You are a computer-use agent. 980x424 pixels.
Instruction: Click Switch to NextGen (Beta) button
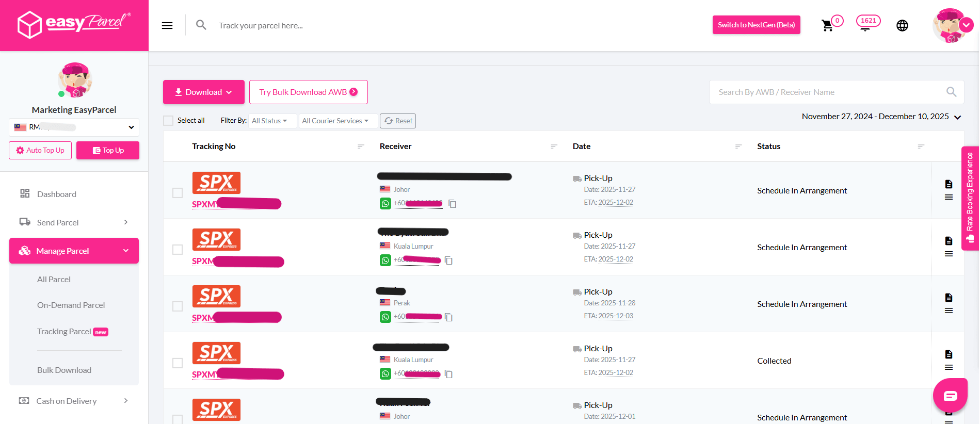coord(756,25)
